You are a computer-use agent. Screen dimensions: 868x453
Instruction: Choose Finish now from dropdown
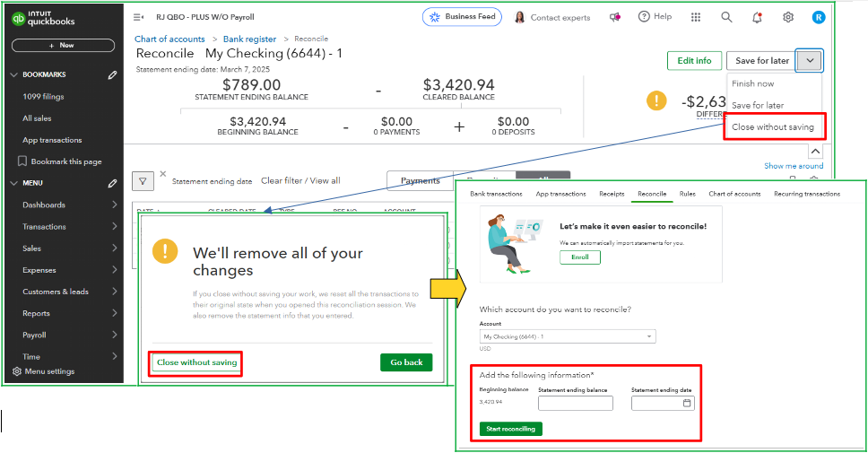(x=753, y=83)
